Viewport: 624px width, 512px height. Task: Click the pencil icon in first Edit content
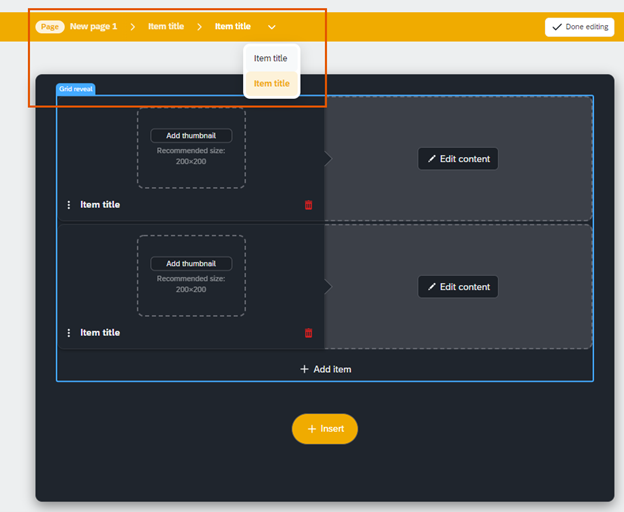[432, 159]
